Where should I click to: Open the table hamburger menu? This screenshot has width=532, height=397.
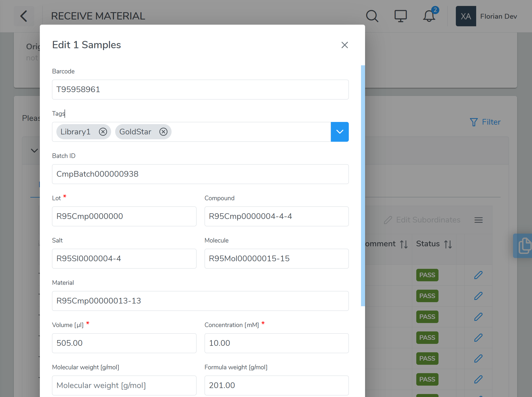(478, 220)
